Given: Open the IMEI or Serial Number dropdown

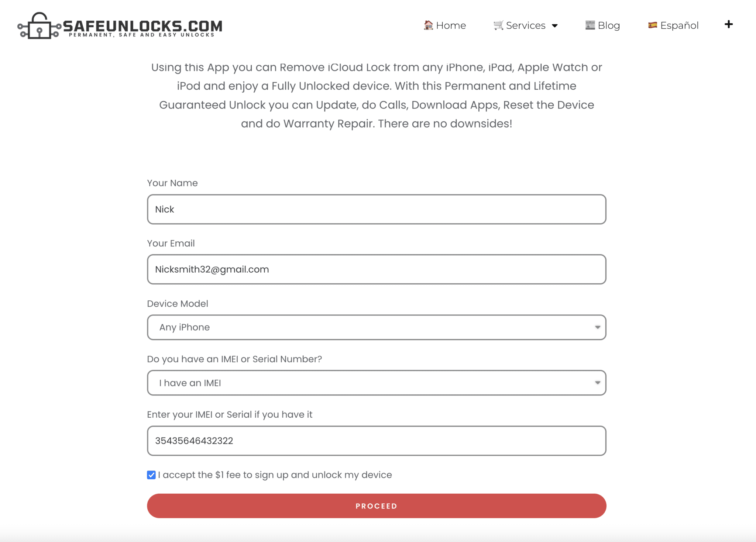Looking at the screenshot, I should [x=377, y=383].
